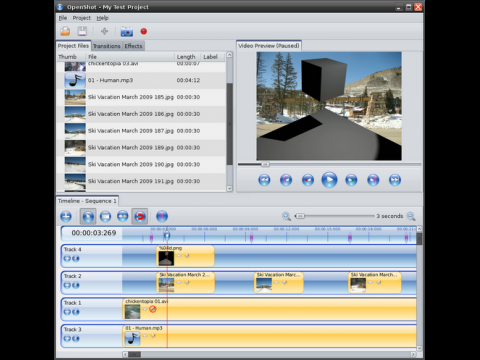Toggle Track 3 audio speaker icon
This screenshot has width=480, height=360.
tap(76, 339)
